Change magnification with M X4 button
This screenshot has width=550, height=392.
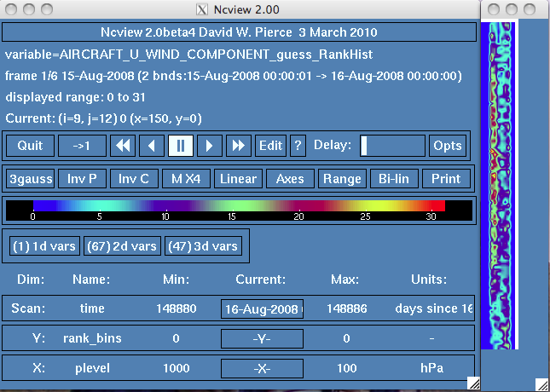tap(186, 179)
